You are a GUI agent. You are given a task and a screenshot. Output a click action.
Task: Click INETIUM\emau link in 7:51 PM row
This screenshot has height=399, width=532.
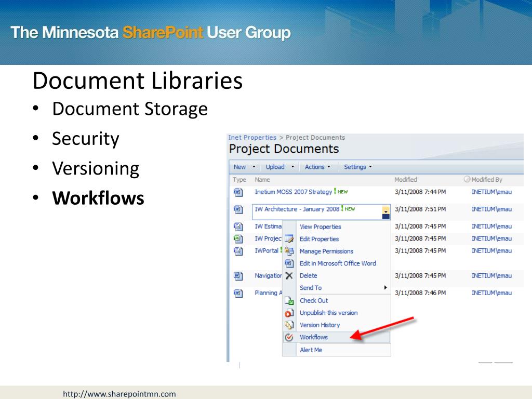click(x=491, y=209)
